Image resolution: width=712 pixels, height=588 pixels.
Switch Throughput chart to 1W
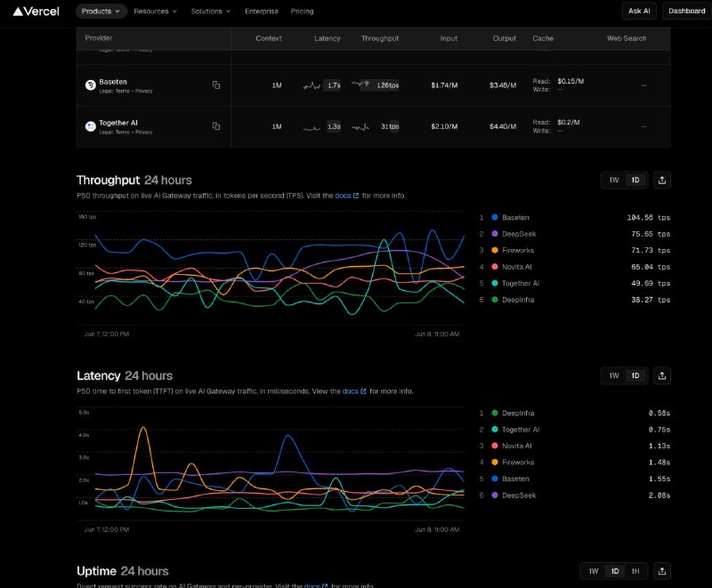tap(614, 180)
